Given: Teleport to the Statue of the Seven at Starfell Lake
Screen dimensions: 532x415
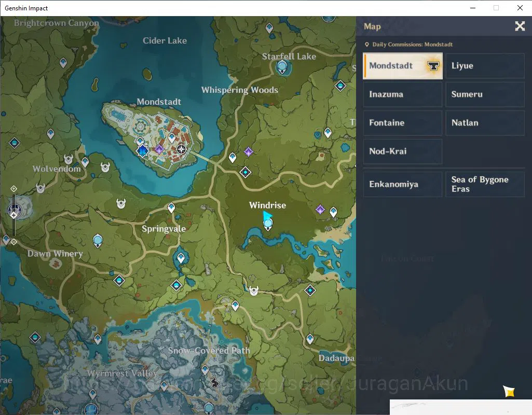Looking at the screenshot, I should pyautogui.click(x=282, y=66).
